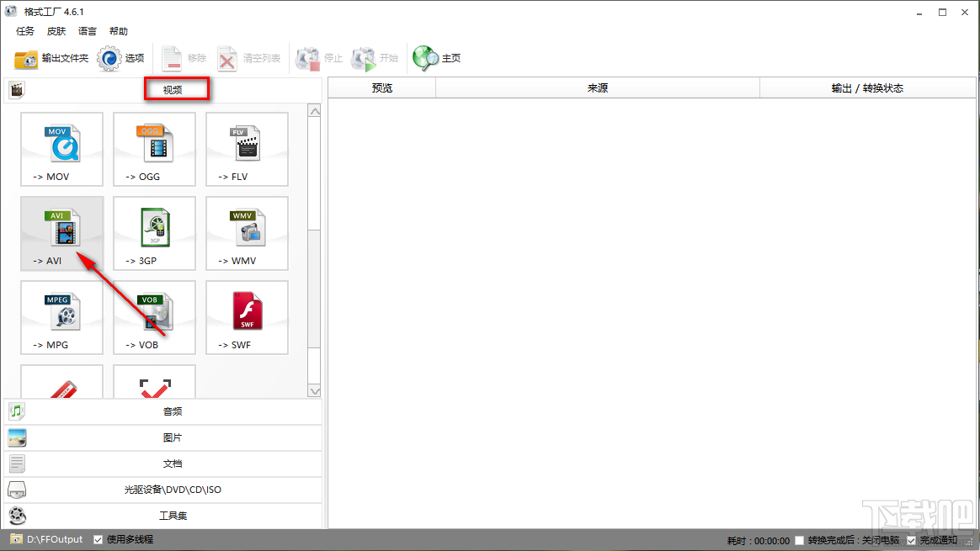Image resolution: width=980 pixels, height=551 pixels.
Task: Click the 预览 column header
Action: pyautogui.click(x=382, y=88)
